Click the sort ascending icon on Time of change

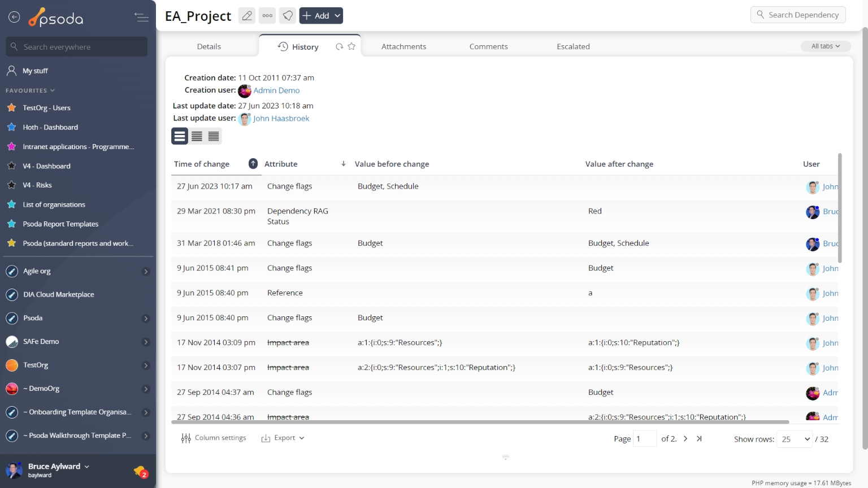coord(253,164)
